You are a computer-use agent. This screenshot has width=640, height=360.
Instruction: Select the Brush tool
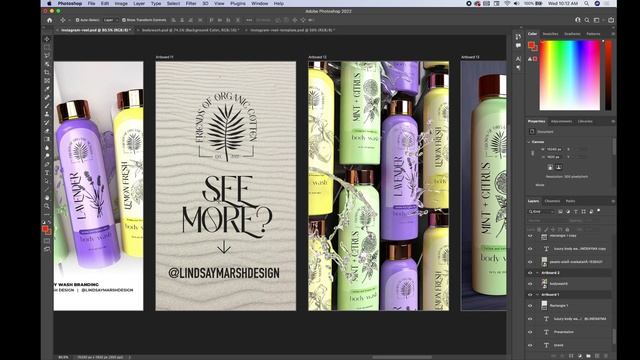coord(47,106)
